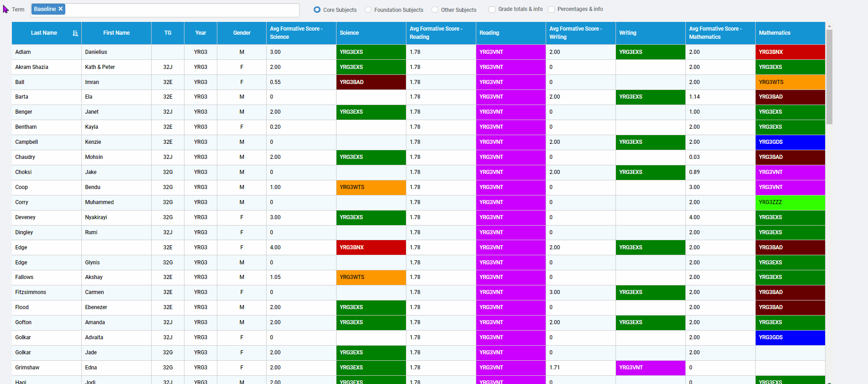Click the scroll up arrow on scrollbar

click(829, 26)
